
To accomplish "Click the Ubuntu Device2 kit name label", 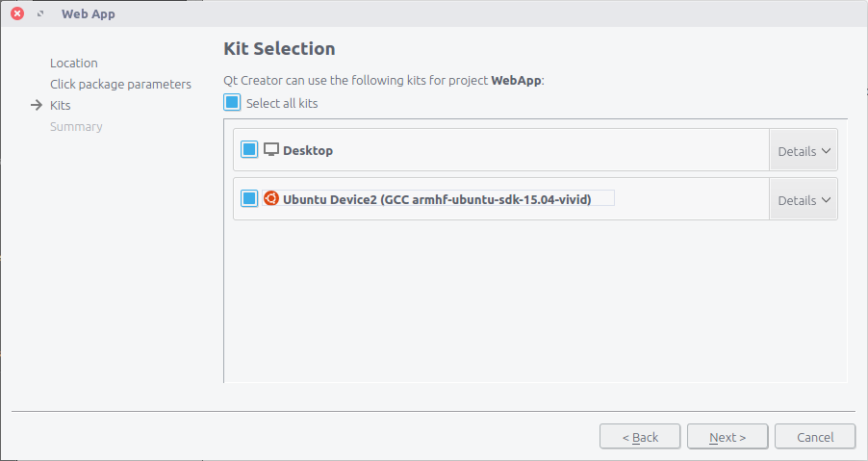I will pyautogui.click(x=437, y=199).
